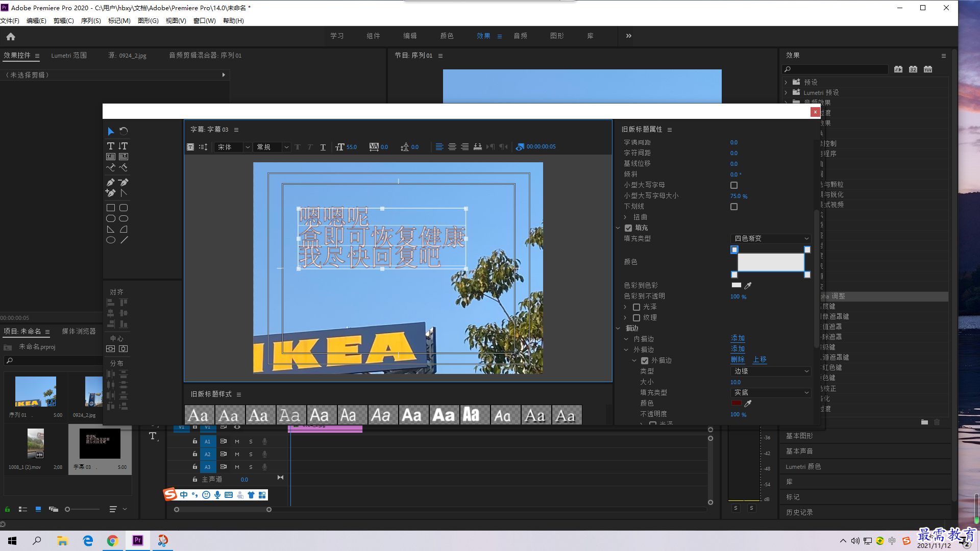Uncheck the 填充 checkbox

(x=628, y=228)
